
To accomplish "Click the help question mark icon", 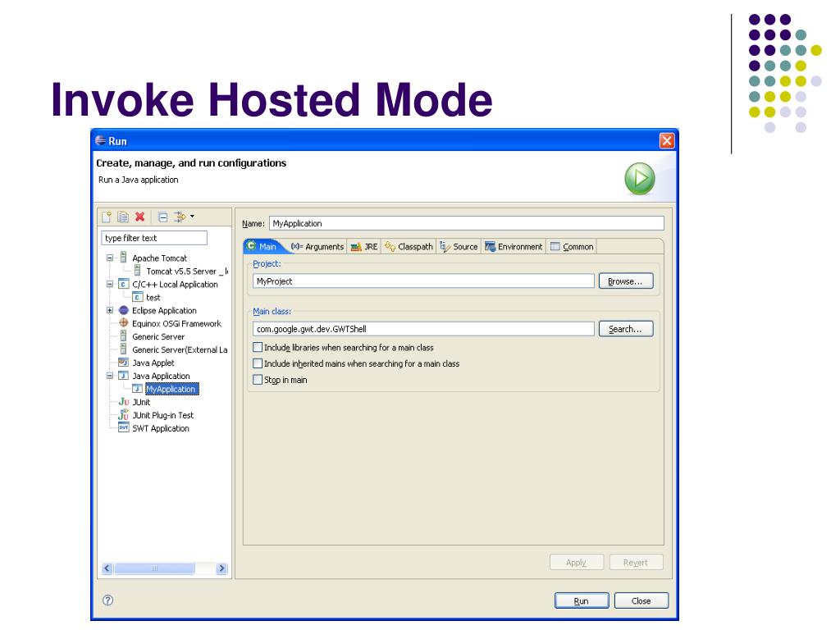I will pos(107,600).
